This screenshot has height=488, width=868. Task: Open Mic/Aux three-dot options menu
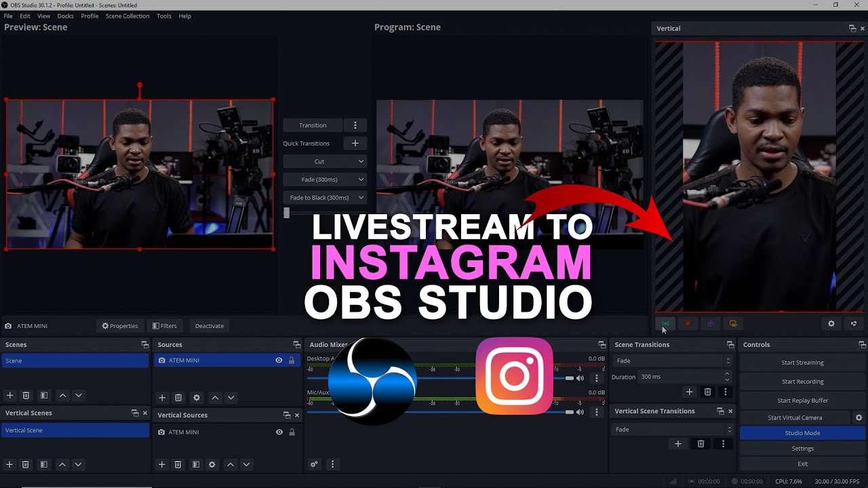click(597, 412)
